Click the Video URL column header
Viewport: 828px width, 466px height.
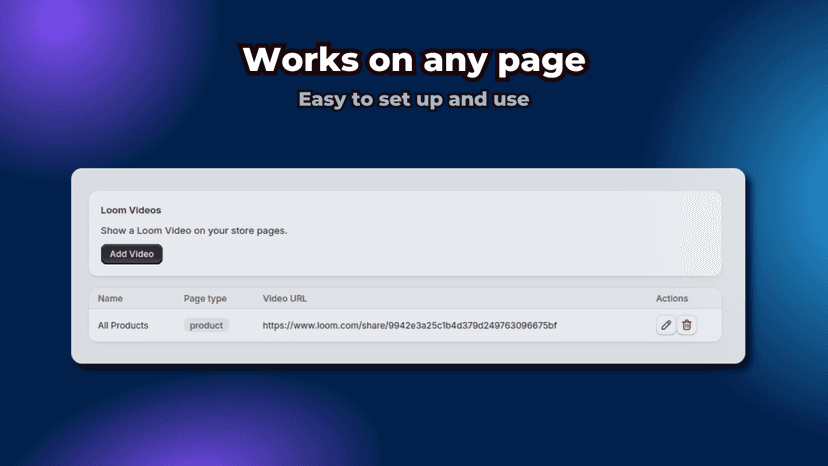[285, 299]
